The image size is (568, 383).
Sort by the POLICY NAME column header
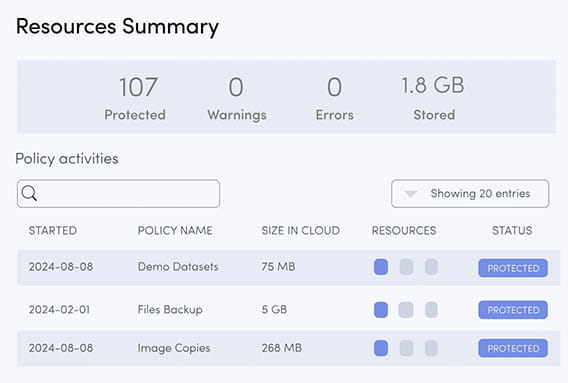(175, 230)
